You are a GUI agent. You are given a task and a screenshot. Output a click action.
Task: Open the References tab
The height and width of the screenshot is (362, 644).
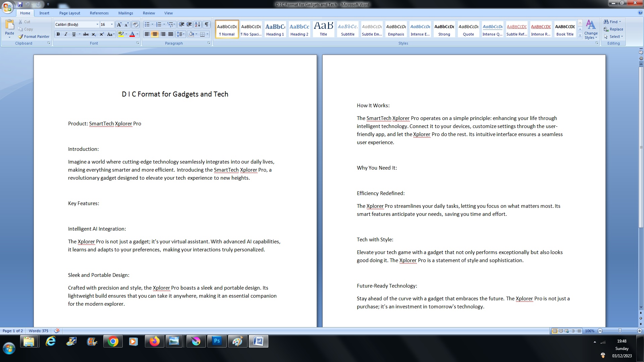[x=99, y=13]
